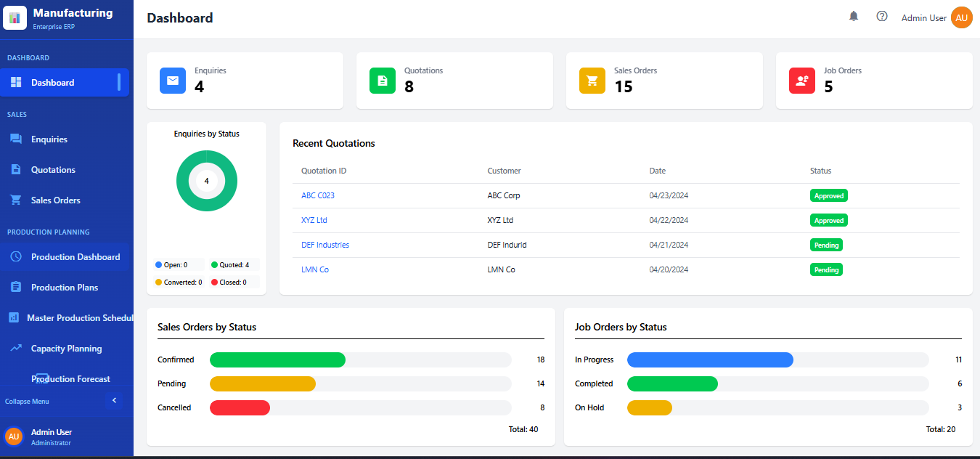Click the Master Production Schedule icon
This screenshot has height=459, width=980.
(16, 317)
